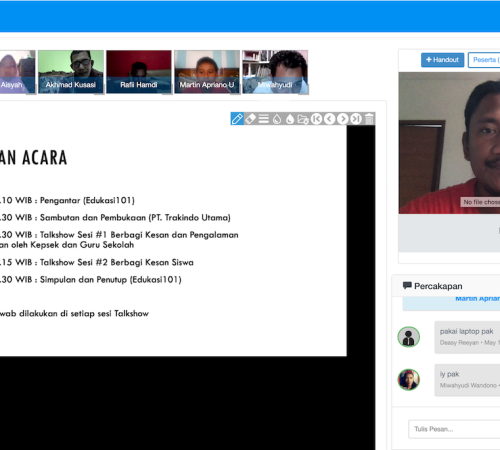The width and height of the screenshot is (500, 450).
Task: Click Deasy Reeyan's avatar in chat
Action: pos(409,337)
